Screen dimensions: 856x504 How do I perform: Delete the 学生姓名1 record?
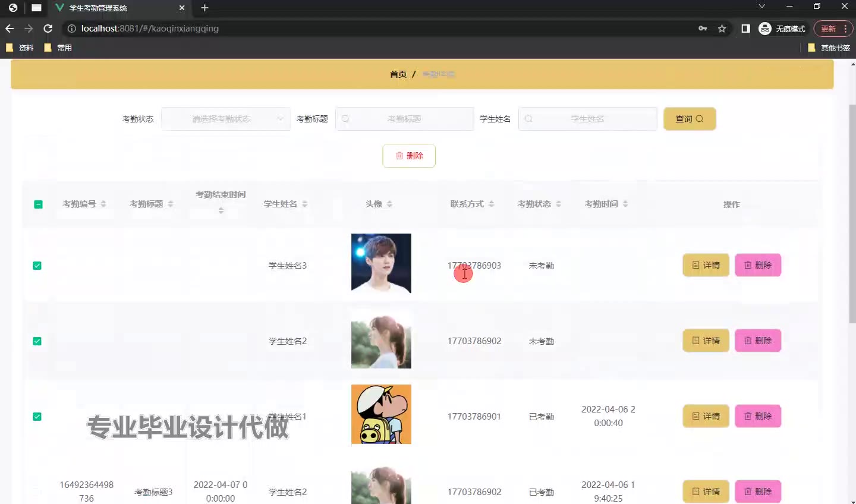758,416
